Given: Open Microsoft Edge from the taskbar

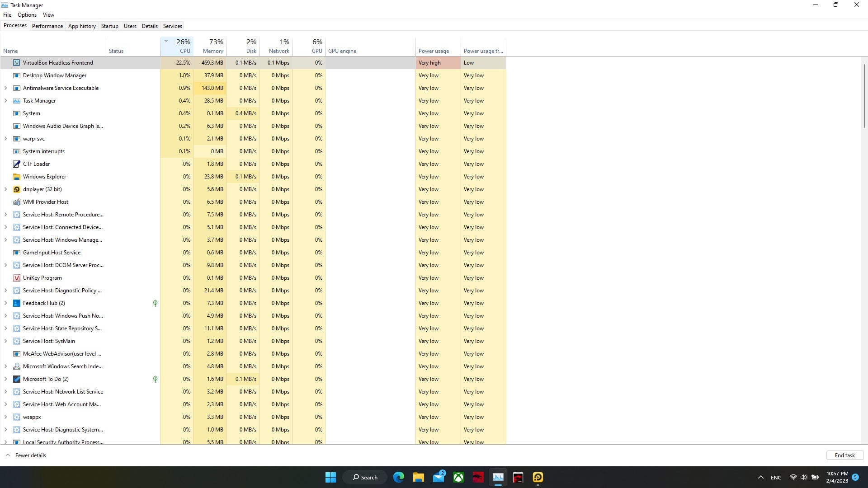Looking at the screenshot, I should (x=398, y=477).
